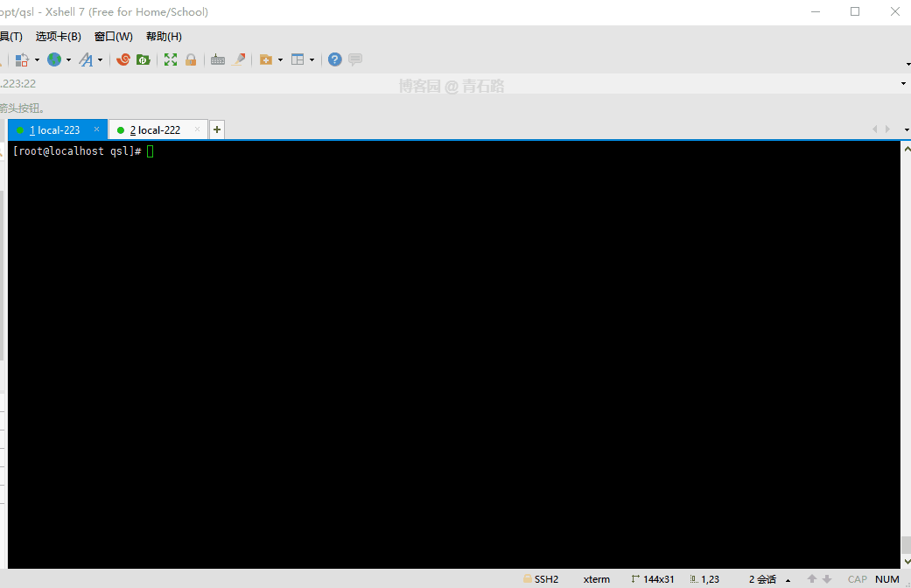The height and width of the screenshot is (588, 911).
Task: Click the down arrow in status bar
Action: [x=827, y=578]
